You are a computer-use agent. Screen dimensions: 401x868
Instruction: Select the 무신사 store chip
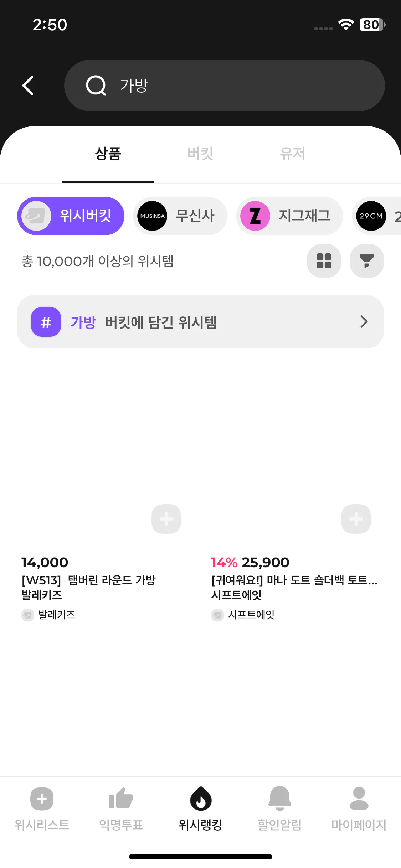[x=180, y=216]
